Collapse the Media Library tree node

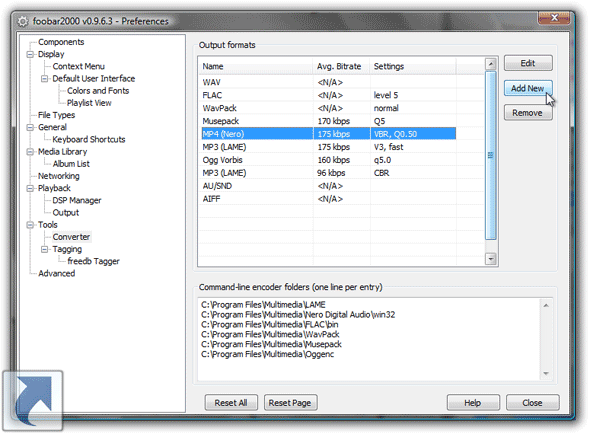point(30,152)
